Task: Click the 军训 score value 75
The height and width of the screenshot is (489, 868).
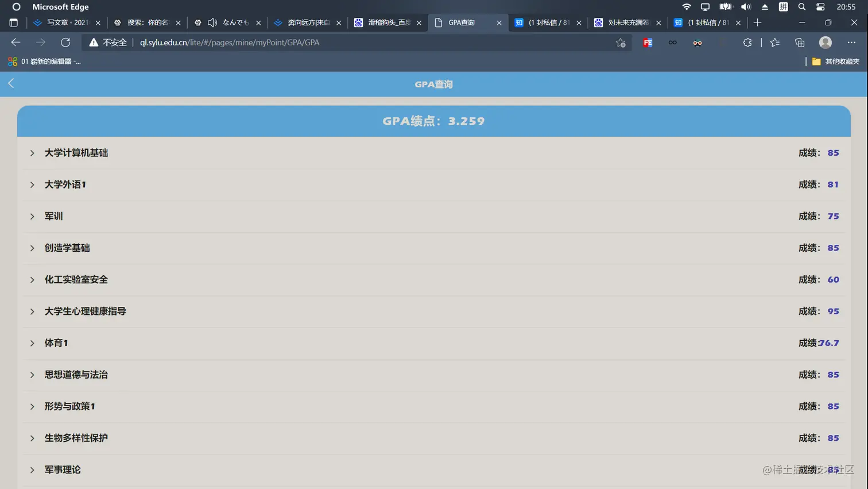Action: [833, 216]
